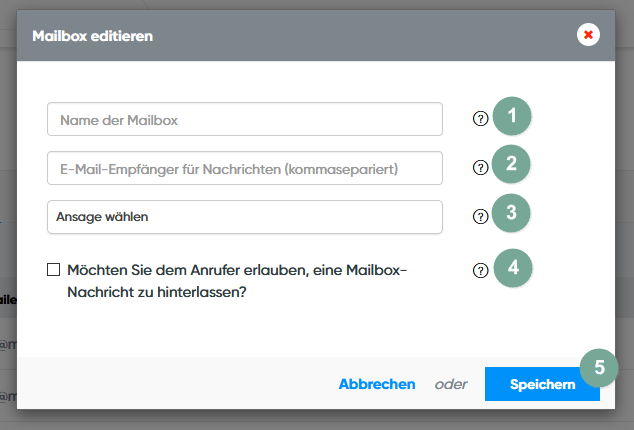Click the 'oder' text in footer
The height and width of the screenshot is (430, 634).
[450, 384]
